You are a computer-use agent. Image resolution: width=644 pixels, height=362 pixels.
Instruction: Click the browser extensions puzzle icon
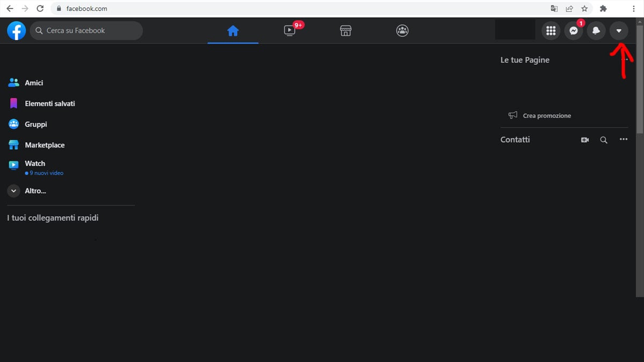(x=603, y=9)
